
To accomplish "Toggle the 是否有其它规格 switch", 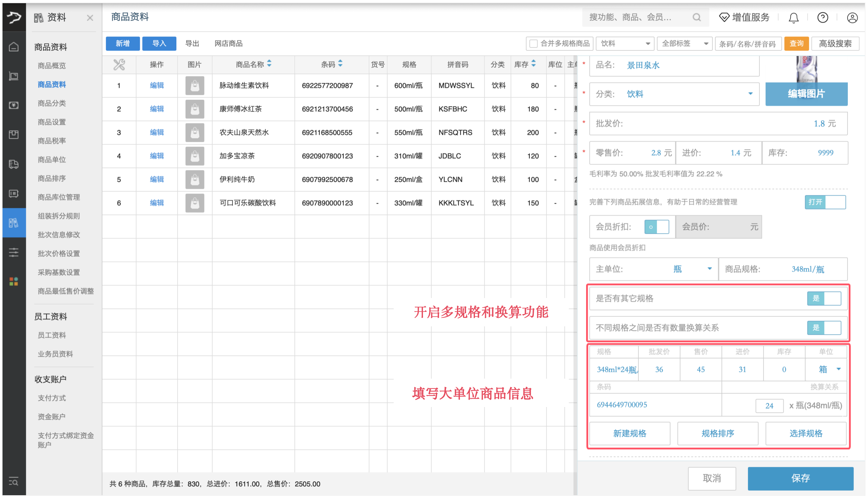I will (x=824, y=299).
